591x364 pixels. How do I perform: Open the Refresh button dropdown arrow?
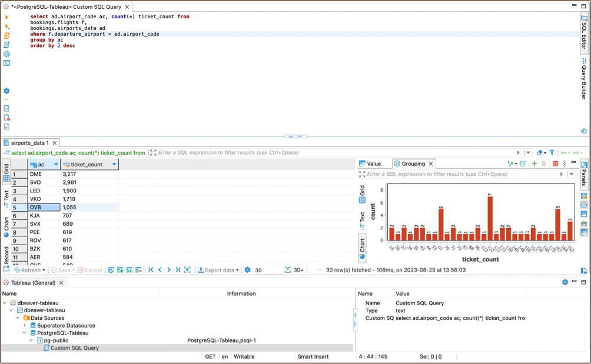pos(44,271)
